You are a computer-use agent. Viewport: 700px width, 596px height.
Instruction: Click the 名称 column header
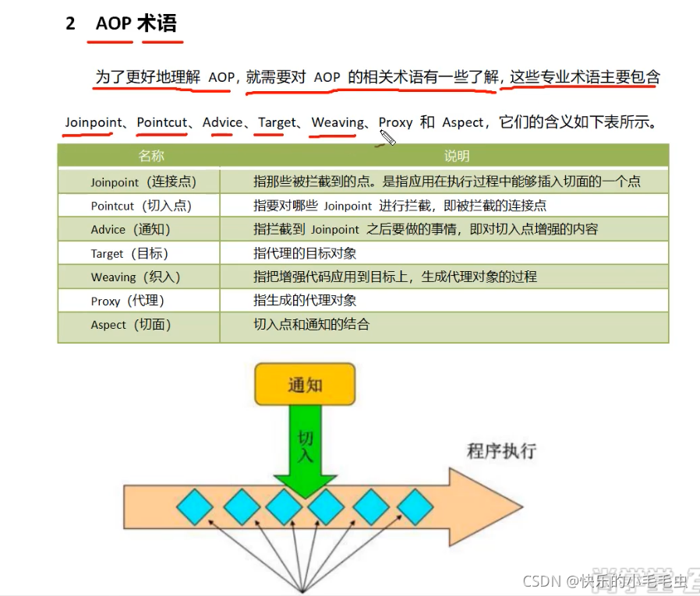pos(151,155)
